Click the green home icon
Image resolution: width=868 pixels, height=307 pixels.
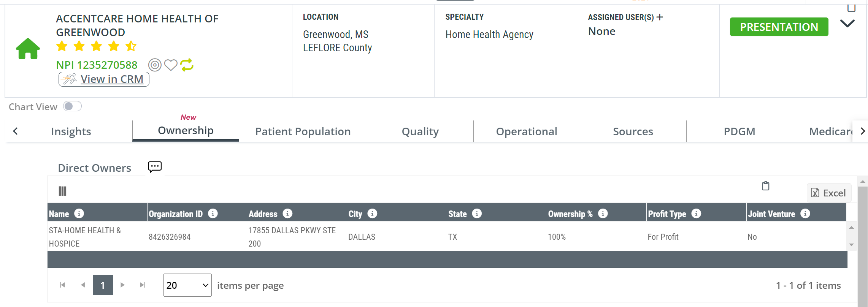click(x=28, y=49)
